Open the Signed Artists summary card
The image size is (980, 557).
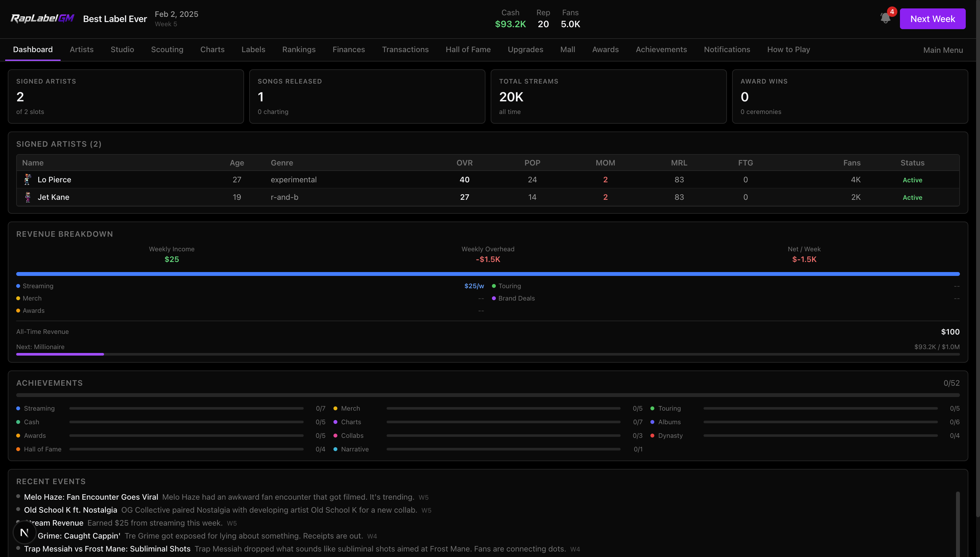click(126, 97)
